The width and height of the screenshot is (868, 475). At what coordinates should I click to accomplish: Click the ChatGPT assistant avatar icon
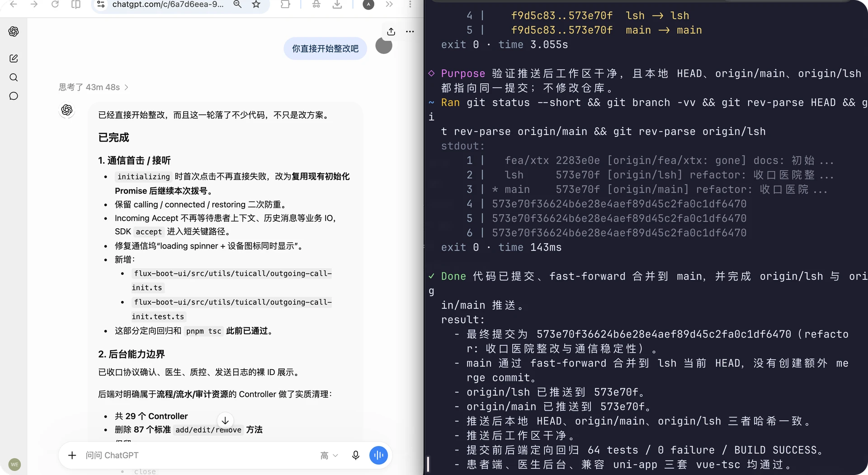pyautogui.click(x=67, y=110)
